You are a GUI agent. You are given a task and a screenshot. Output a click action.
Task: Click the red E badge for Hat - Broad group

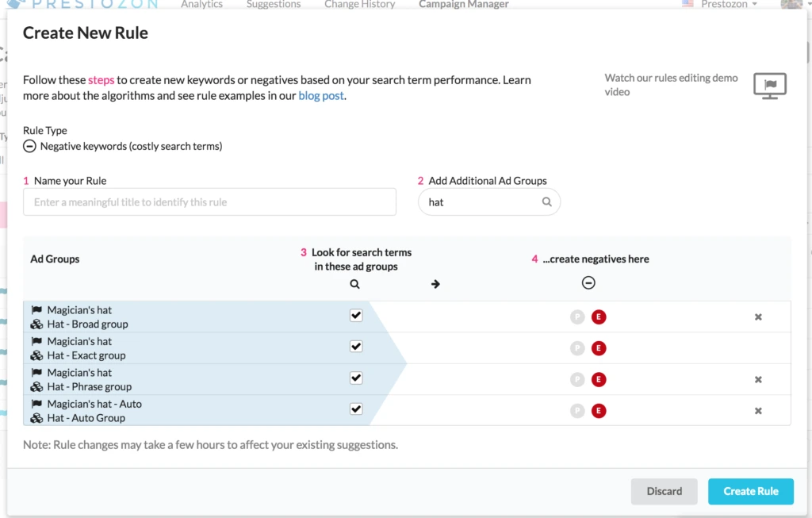tap(599, 317)
